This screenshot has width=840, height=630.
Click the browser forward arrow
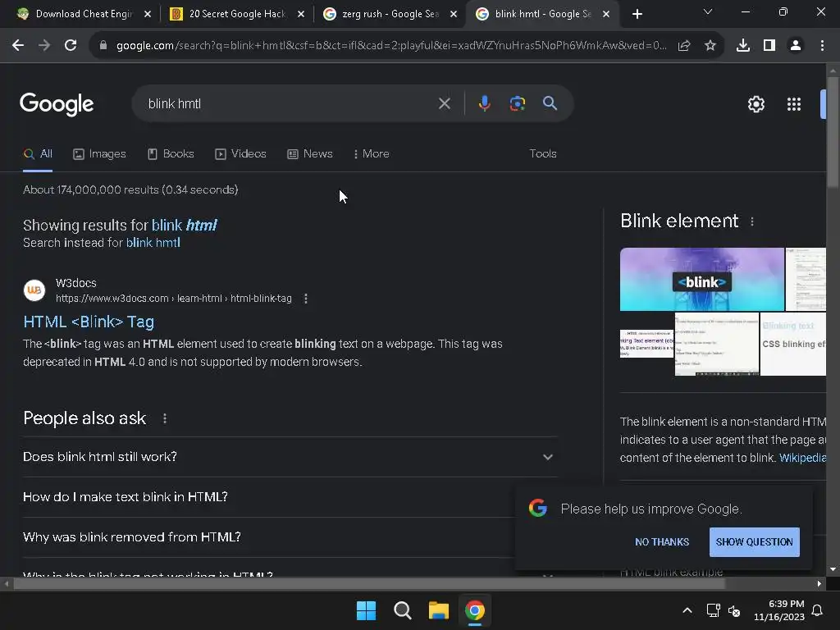[x=44, y=46]
